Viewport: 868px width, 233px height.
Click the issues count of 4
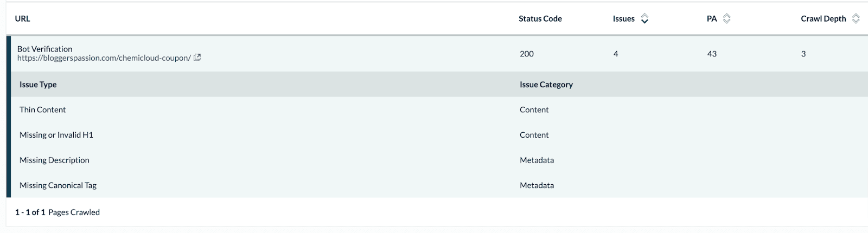pos(616,54)
